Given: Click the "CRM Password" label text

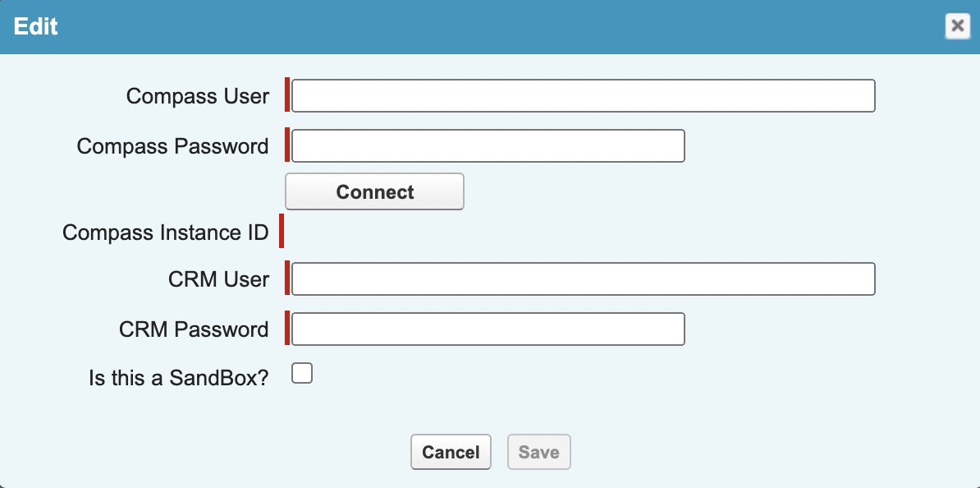Looking at the screenshot, I should [194, 329].
